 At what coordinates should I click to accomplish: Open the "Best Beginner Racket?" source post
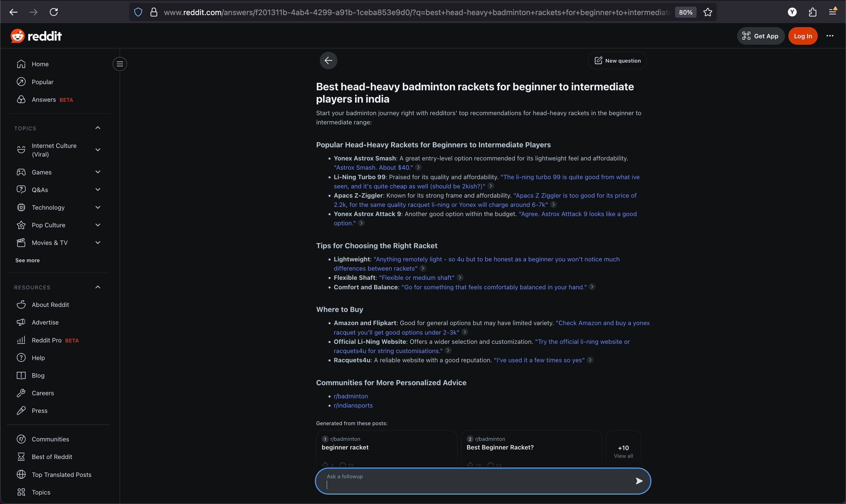pos(532,449)
